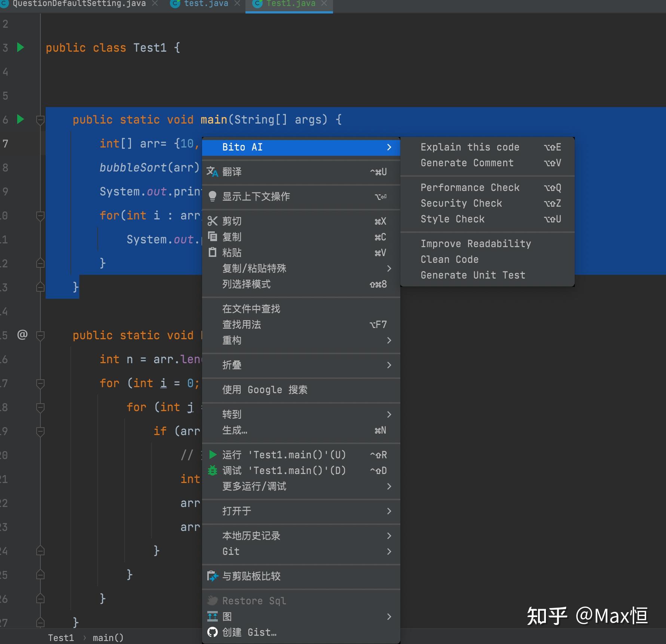
Task: Click the closing fold marker at line 27 gutter
Action: pos(40,622)
